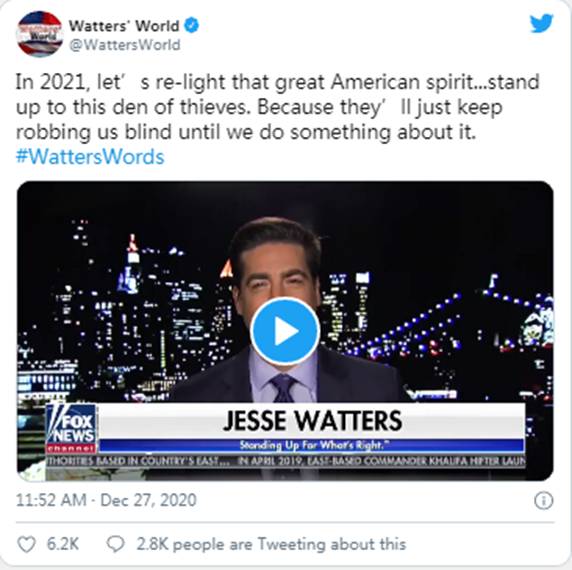
Task: Click the tweet body text
Action: pyautogui.click(x=277, y=107)
